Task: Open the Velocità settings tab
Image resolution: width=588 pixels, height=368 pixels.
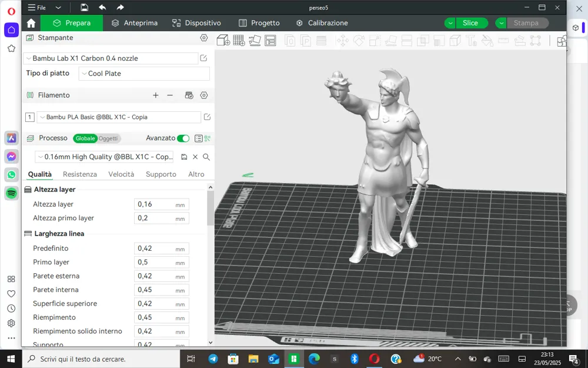Action: tap(121, 174)
